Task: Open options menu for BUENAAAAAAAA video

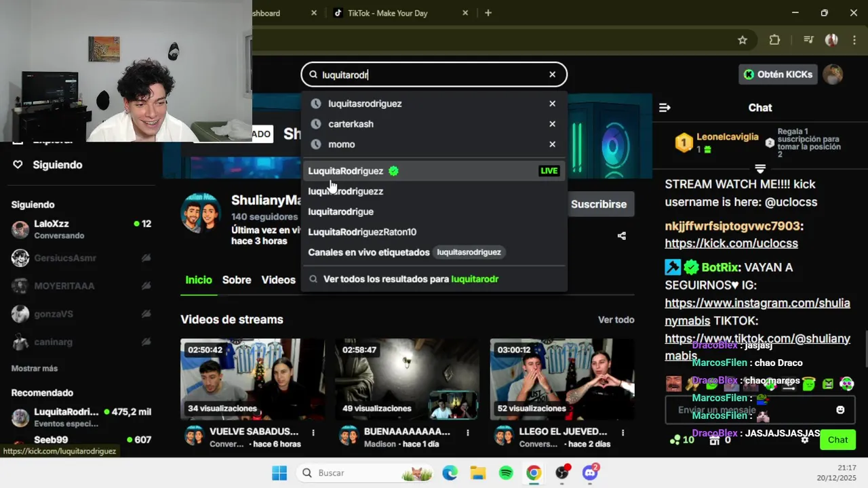Action: (468, 432)
